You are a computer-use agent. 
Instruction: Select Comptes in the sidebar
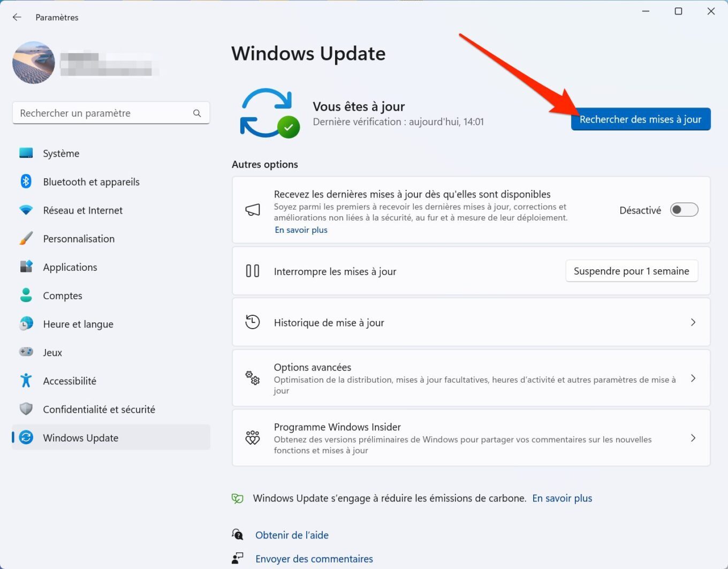[111, 295]
